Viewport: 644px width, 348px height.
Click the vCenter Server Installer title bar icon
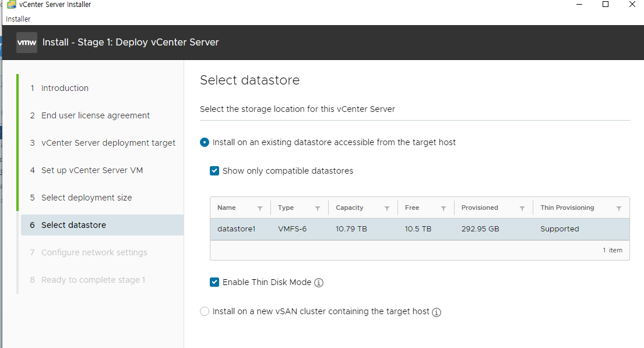pos(12,5)
